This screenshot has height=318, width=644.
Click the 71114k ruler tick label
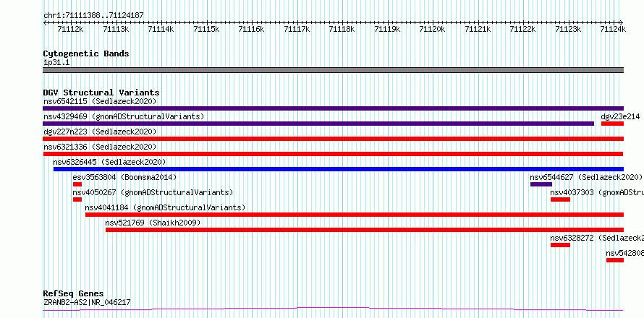point(161,29)
